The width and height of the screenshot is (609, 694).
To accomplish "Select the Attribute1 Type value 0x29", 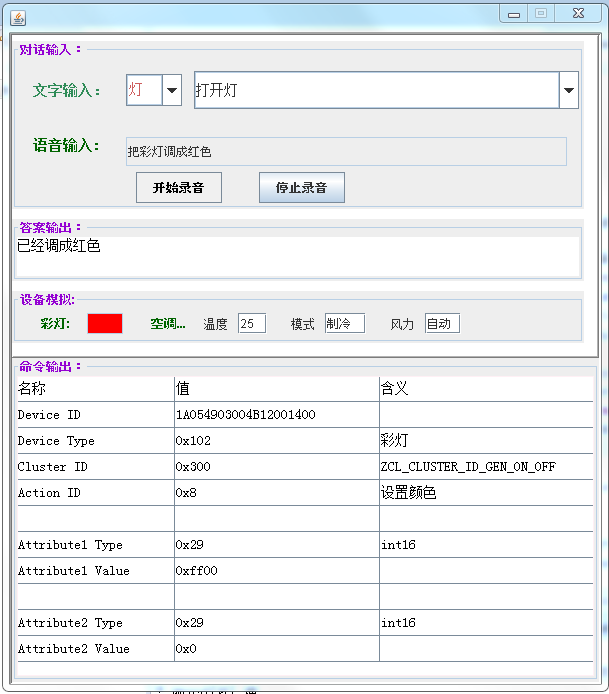I will click(277, 545).
